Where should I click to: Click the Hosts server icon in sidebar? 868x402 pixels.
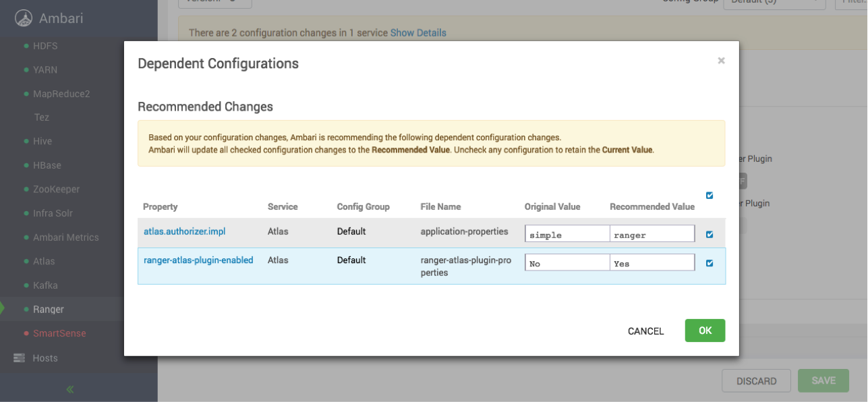click(x=19, y=358)
